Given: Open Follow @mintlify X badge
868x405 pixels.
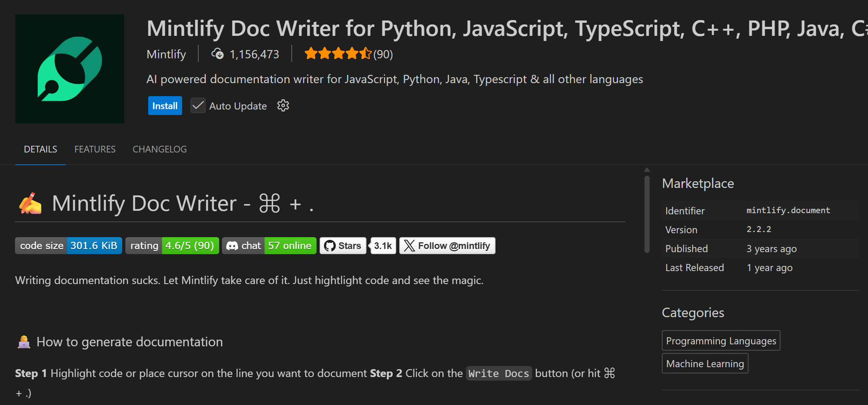Looking at the screenshot, I should pos(447,246).
